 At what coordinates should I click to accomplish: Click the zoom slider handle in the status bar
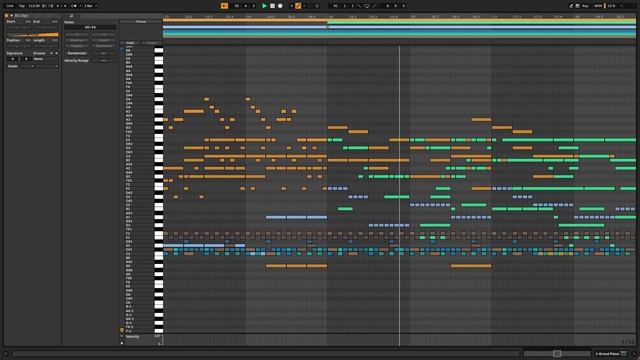pyautogui.click(x=557, y=353)
